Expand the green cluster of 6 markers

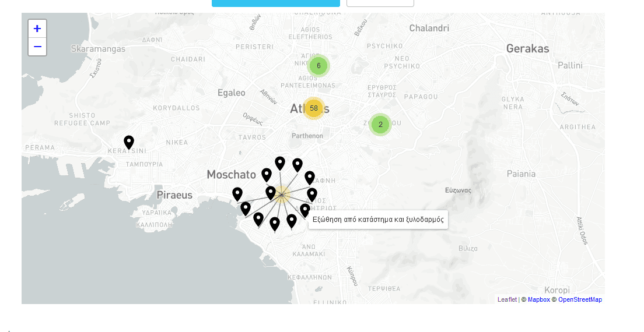point(318,66)
